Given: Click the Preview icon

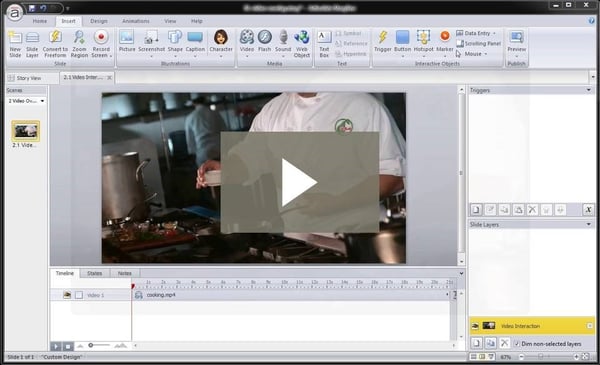Looking at the screenshot, I should coord(517,37).
